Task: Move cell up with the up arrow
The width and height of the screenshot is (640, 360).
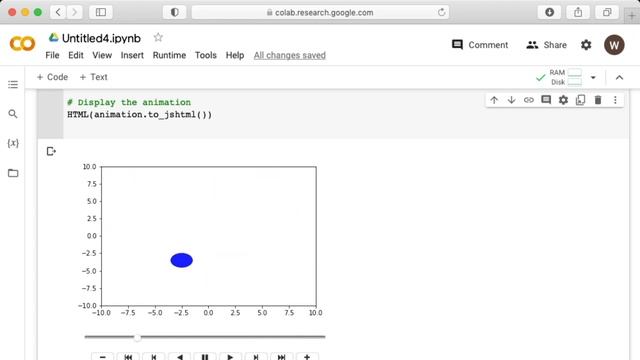Action: [494, 100]
